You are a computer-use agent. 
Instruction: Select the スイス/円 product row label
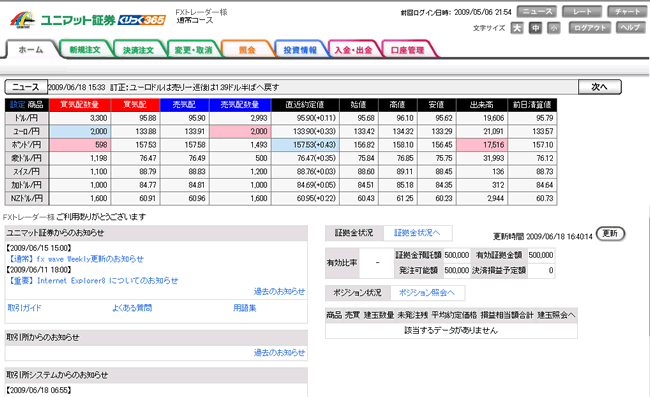27,172
